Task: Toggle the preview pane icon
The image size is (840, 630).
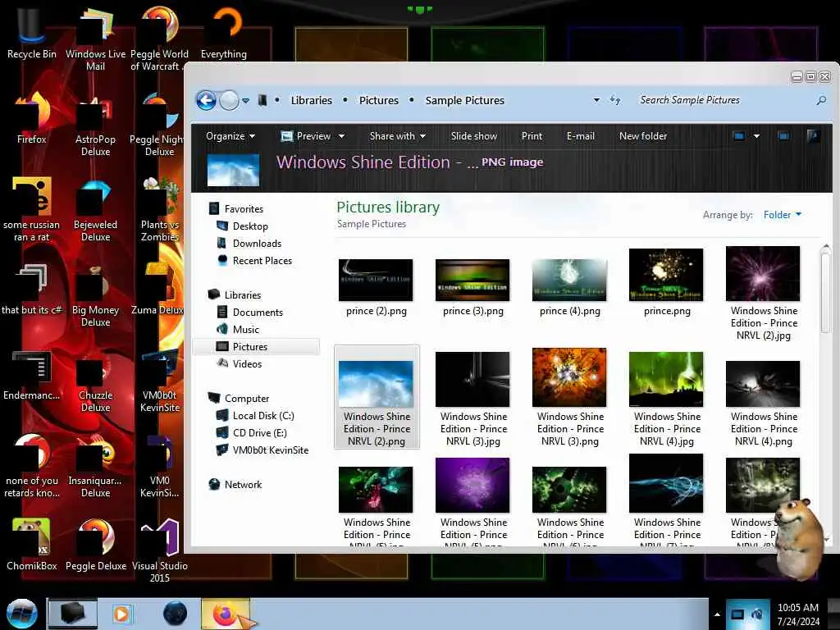Action: point(783,136)
